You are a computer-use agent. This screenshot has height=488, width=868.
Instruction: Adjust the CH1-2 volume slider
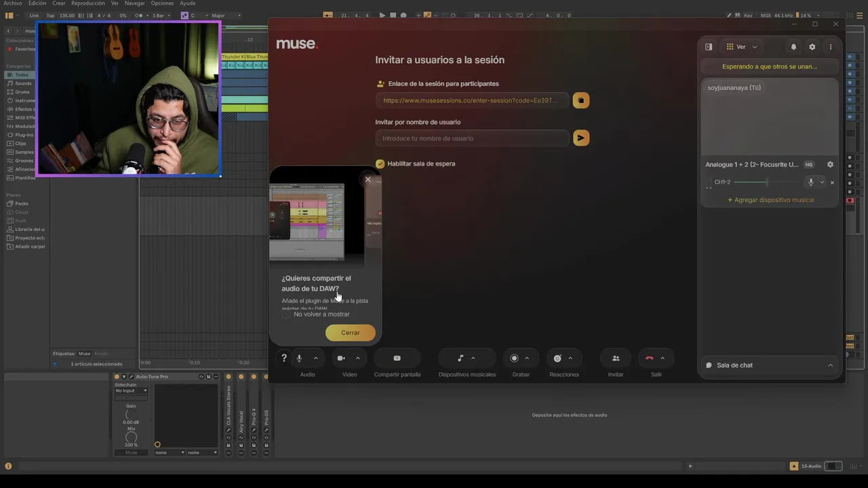click(x=768, y=182)
